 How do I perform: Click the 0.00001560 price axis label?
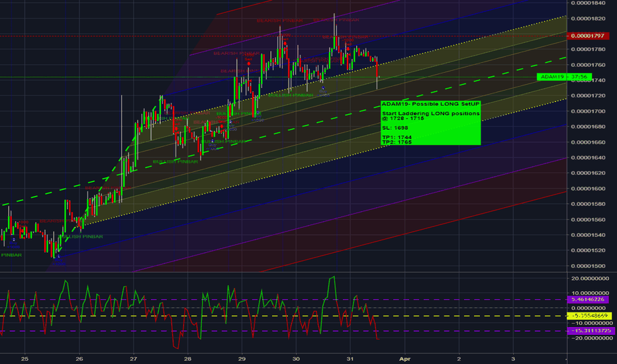[x=588, y=220]
